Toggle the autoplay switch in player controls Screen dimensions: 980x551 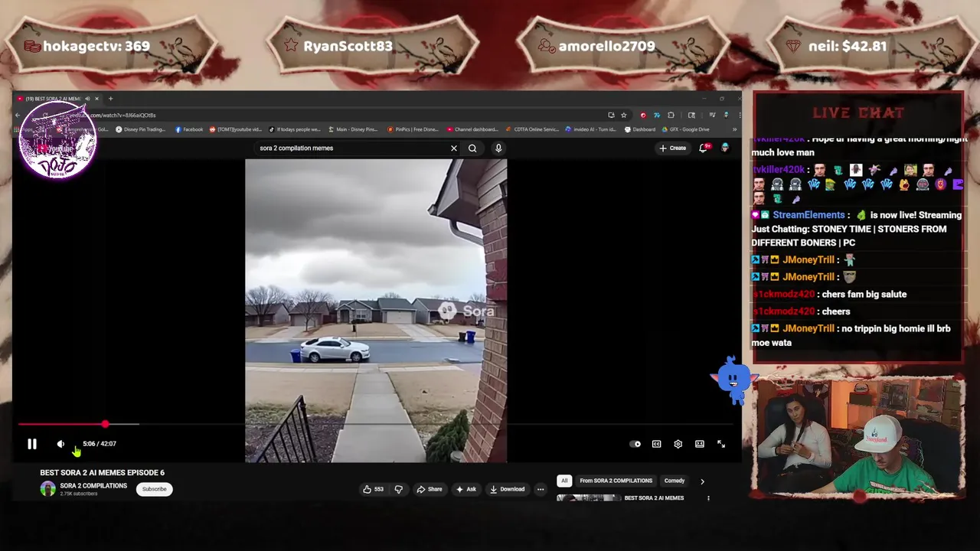(635, 444)
